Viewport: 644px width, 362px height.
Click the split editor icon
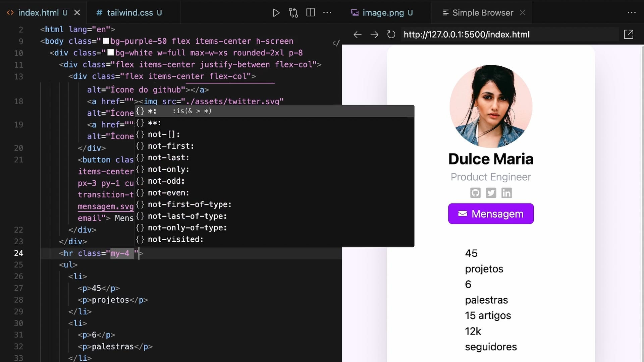click(311, 13)
